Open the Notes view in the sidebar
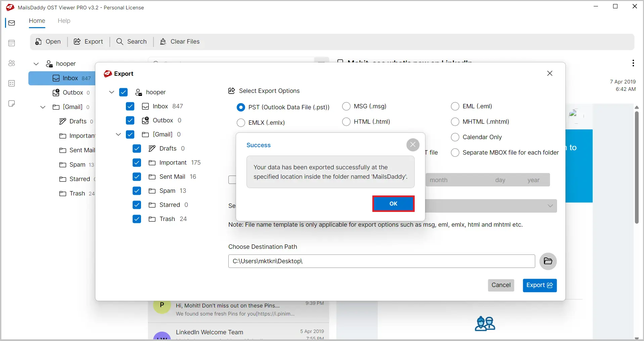 click(x=12, y=104)
